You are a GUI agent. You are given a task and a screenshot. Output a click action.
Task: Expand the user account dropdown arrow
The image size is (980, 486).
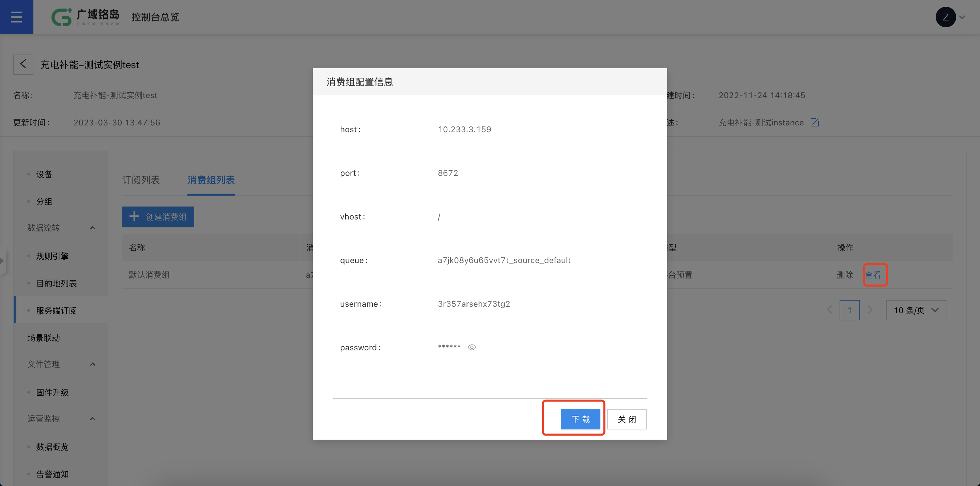pyautogui.click(x=963, y=17)
